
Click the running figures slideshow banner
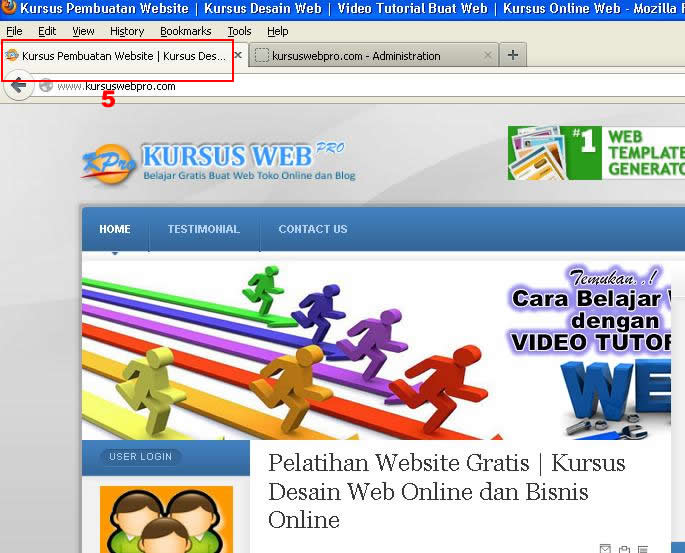[x=376, y=351]
